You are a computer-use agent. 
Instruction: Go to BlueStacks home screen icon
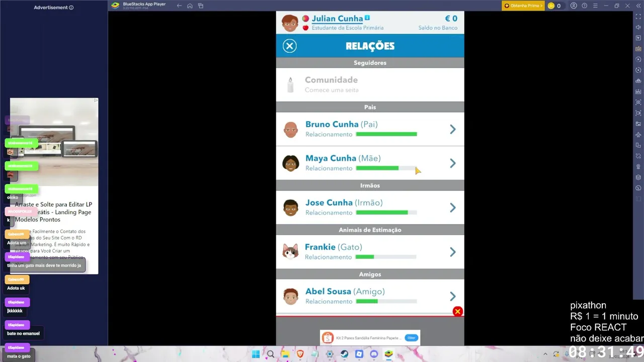click(x=190, y=6)
